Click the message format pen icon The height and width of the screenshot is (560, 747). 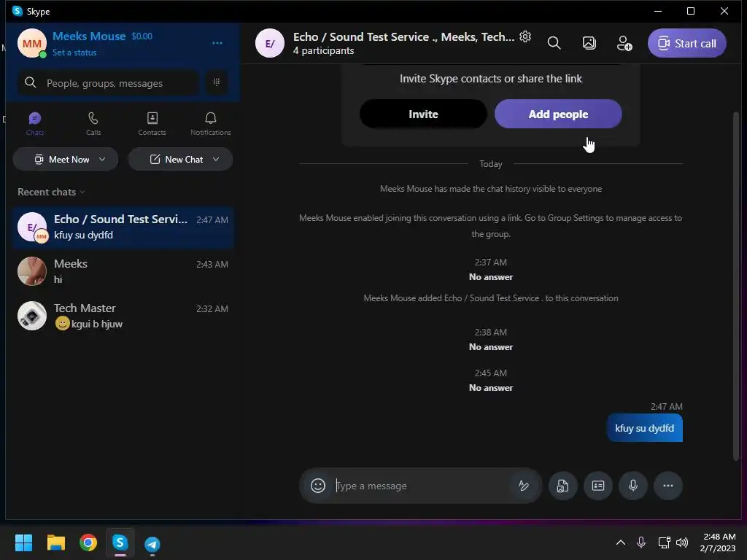pyautogui.click(x=523, y=486)
